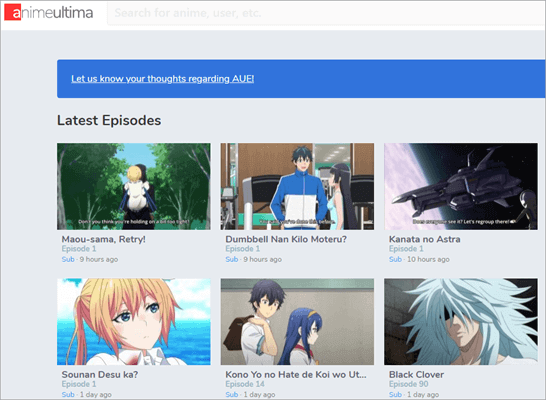
Task: Open the Maou-sama, Retry! thumbnail
Action: click(134, 186)
